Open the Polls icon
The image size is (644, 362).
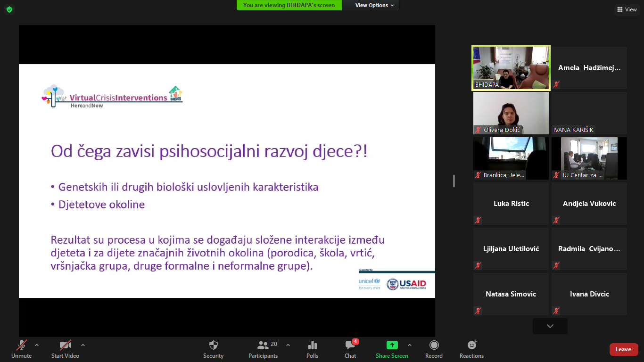[x=312, y=346]
